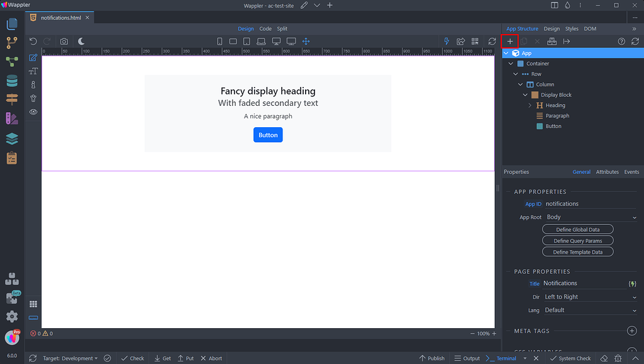The image size is (644, 364).
Task: Click the Define Global Data button
Action: (x=577, y=229)
